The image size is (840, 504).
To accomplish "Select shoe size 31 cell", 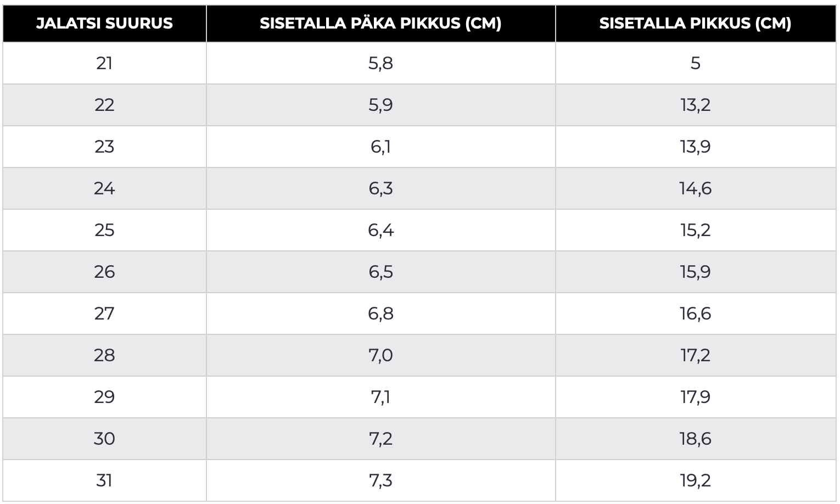I will click(x=104, y=481).
